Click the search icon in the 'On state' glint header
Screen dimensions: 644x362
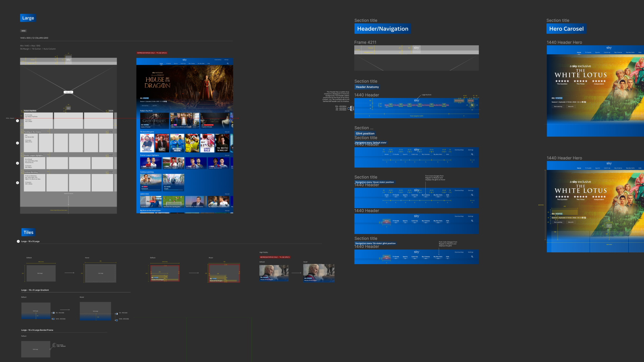tap(472, 257)
